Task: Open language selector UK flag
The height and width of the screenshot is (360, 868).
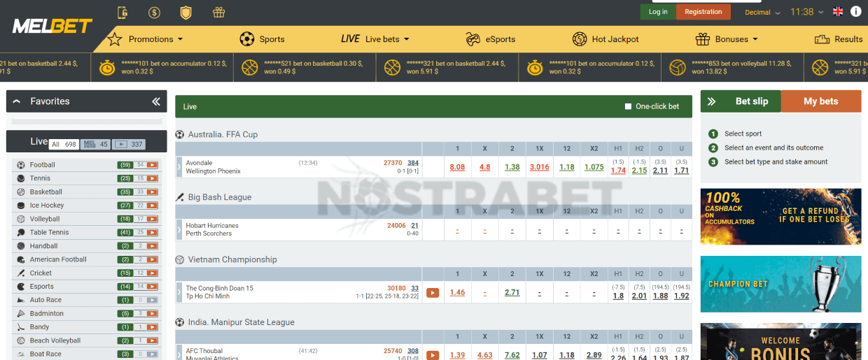Action: tap(838, 12)
